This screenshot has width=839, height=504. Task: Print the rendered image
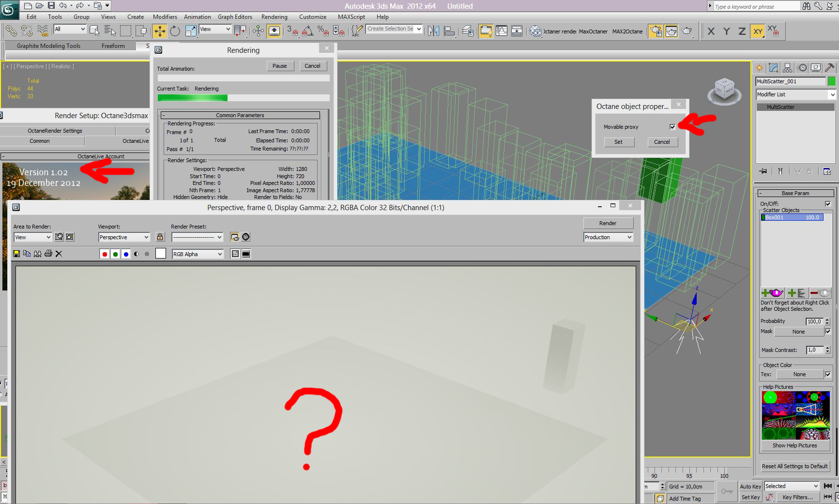tap(48, 254)
